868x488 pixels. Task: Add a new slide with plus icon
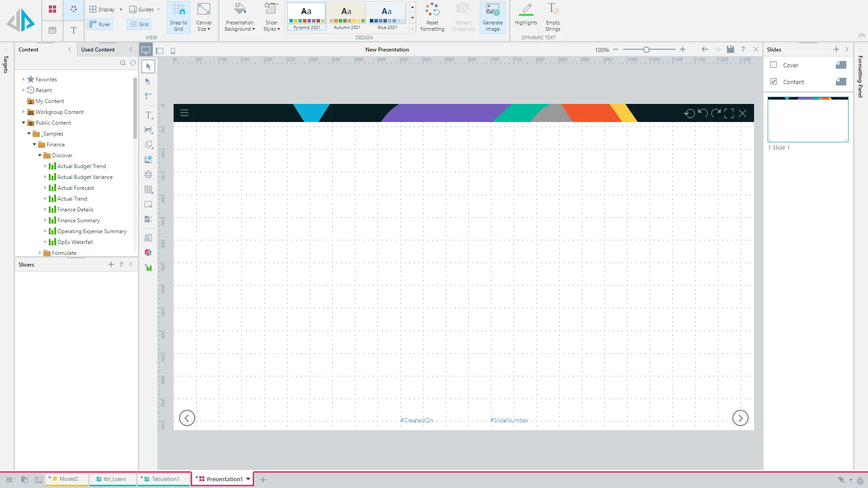point(836,49)
